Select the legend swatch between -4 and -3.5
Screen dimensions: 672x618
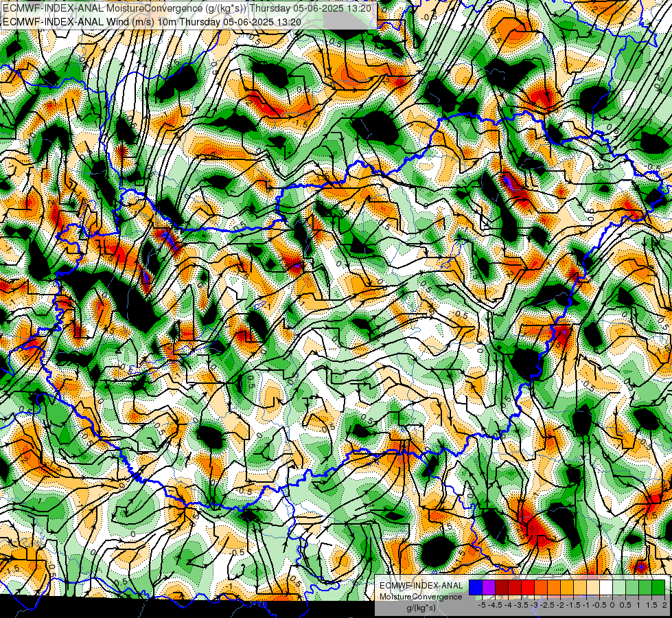tap(515, 587)
